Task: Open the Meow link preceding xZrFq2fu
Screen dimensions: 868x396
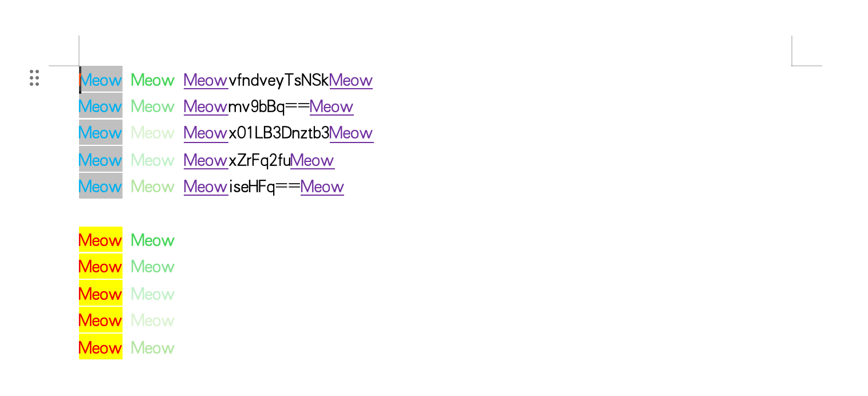Action: 206,161
